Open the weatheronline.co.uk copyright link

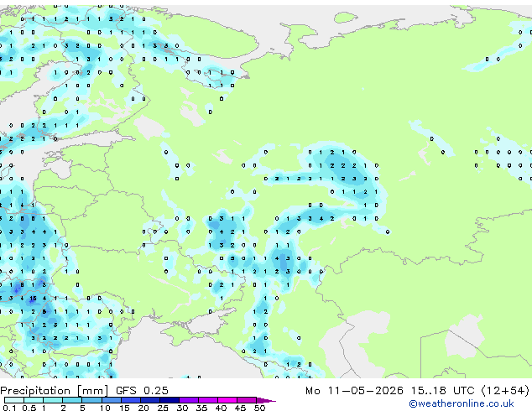point(461,403)
